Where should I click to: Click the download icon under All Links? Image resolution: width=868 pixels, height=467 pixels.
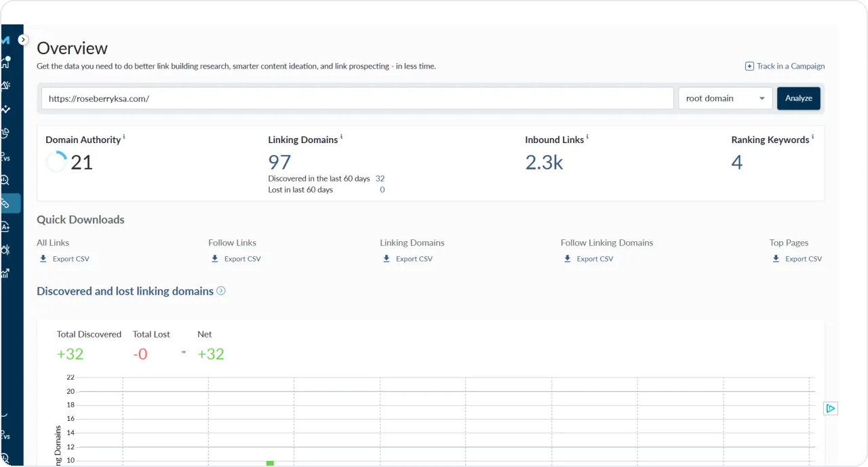click(x=43, y=259)
